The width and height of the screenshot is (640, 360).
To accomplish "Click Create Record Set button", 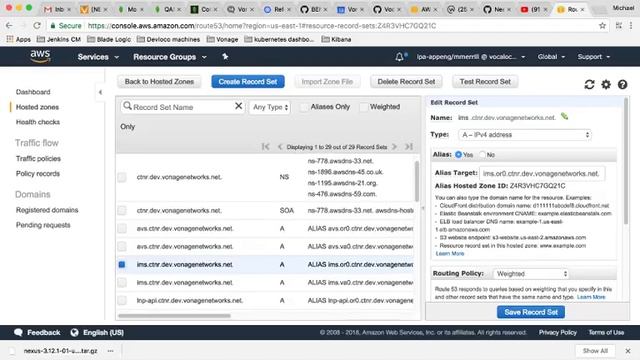I will coord(248,82).
